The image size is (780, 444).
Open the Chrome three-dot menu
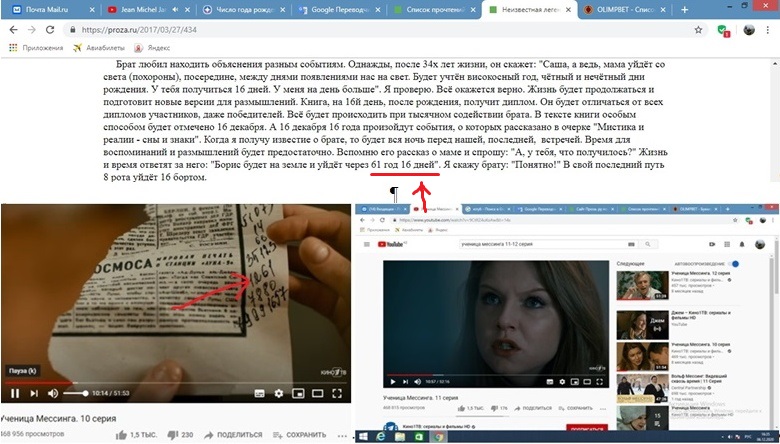(x=768, y=30)
